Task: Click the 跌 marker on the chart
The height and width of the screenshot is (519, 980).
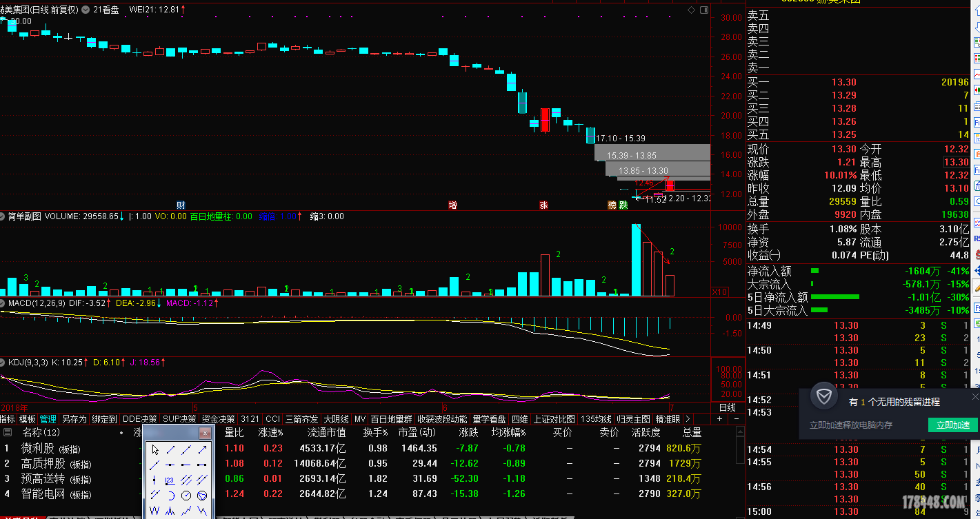Action: pyautogui.click(x=623, y=205)
